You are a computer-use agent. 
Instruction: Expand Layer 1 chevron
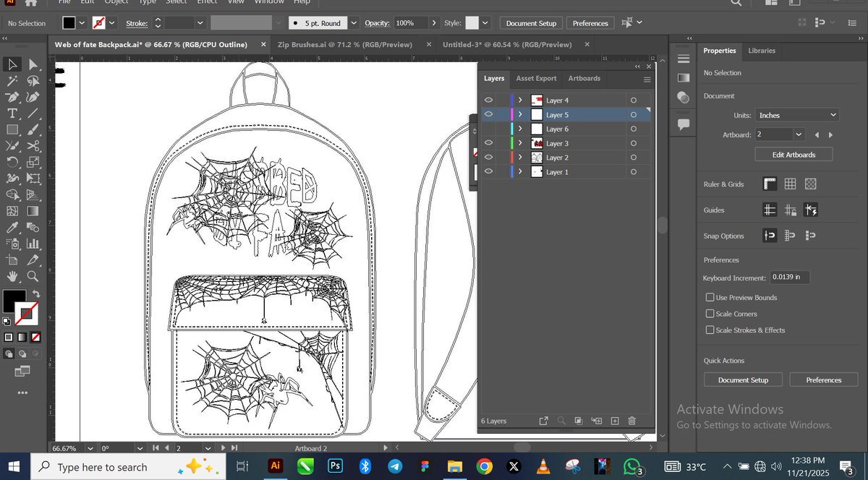520,172
